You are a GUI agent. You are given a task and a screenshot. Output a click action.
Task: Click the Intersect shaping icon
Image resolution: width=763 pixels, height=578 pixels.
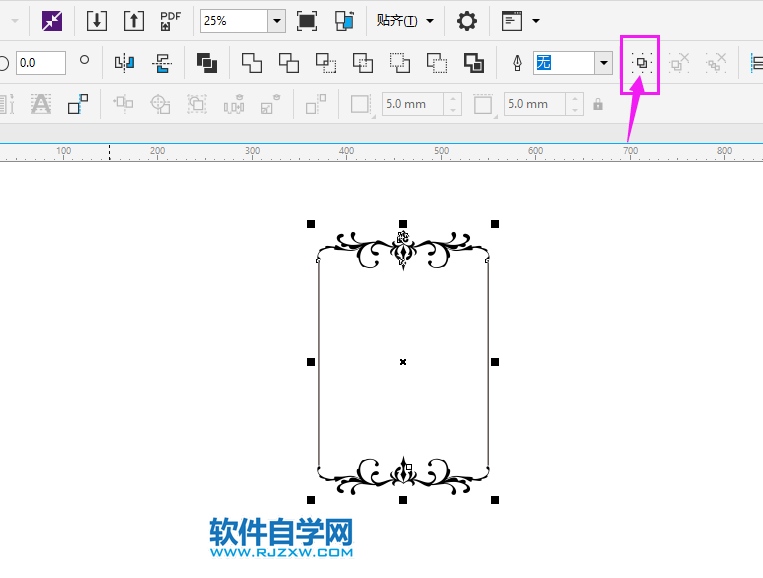[x=326, y=63]
